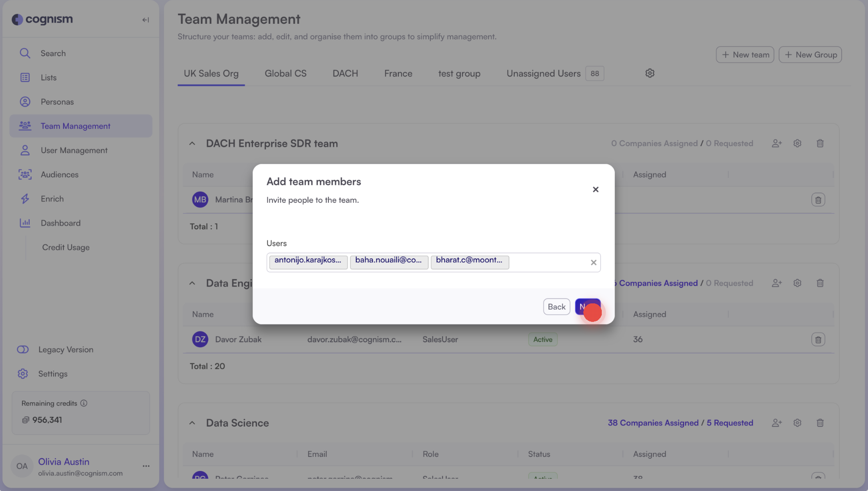Clear all users from the Users input field

593,262
